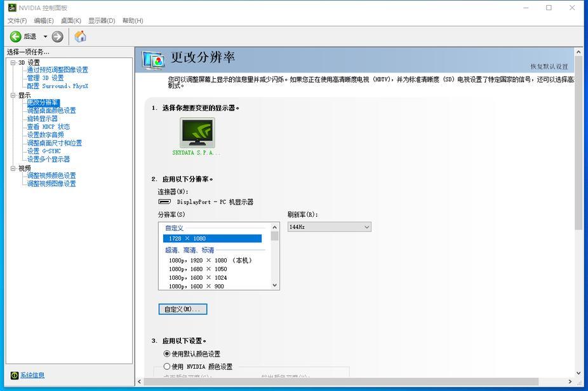Open 设置数字音频 page
Image resolution: width=588 pixels, height=391 pixels.
tap(45, 135)
